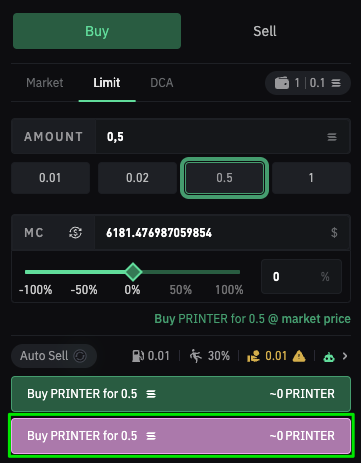Screen dimensions: 361x463
Task: Click the slippage 30% falling-person icon
Action: point(196,356)
